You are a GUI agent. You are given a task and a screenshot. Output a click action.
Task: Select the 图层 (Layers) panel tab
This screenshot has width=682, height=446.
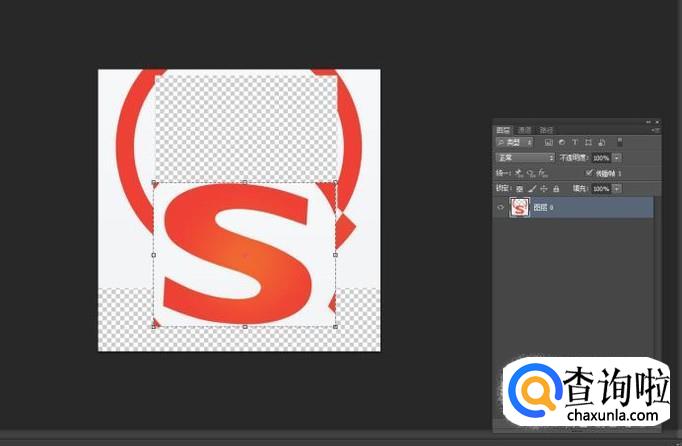point(503,130)
